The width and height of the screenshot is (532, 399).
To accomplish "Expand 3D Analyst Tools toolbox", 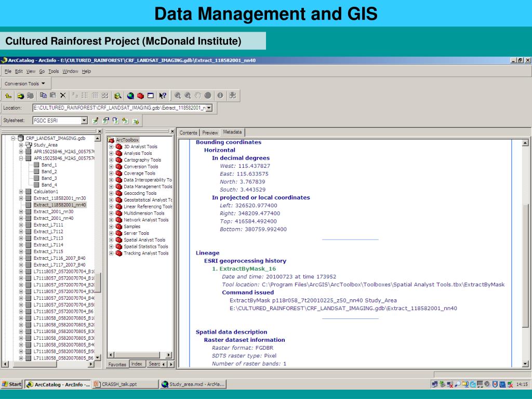I will [111, 147].
